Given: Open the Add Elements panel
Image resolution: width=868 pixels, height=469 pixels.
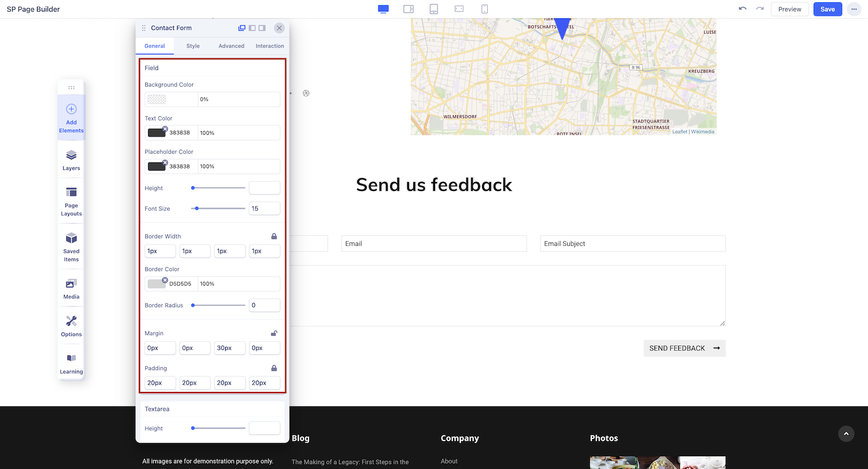Looking at the screenshot, I should coord(71,117).
